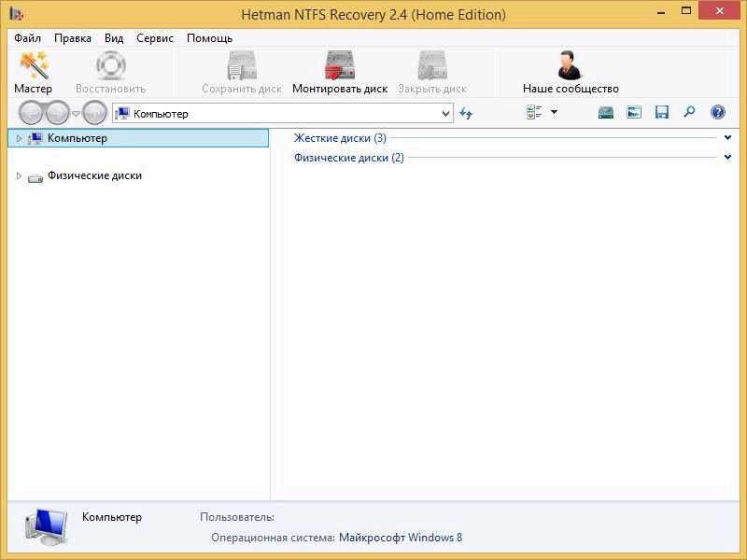
Task: Refresh the view with the blue arrows icon
Action: 465,113
